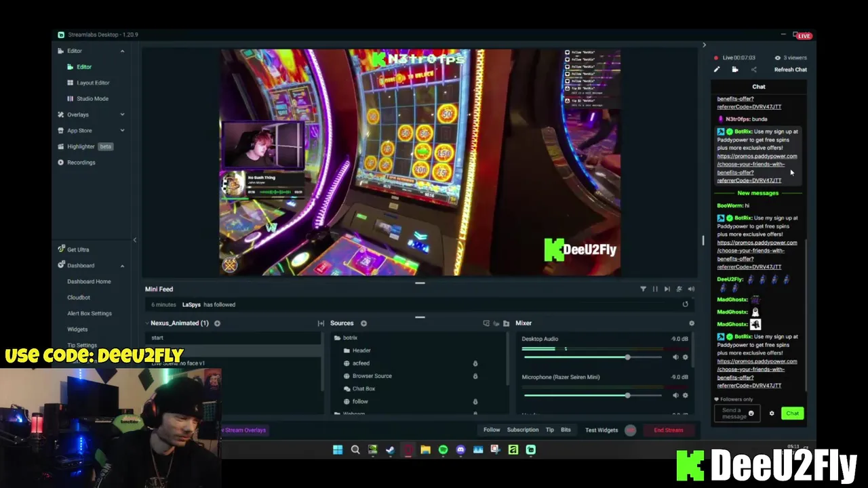Test a Follow widget alert
Image resolution: width=868 pixels, height=488 pixels.
tap(492, 430)
